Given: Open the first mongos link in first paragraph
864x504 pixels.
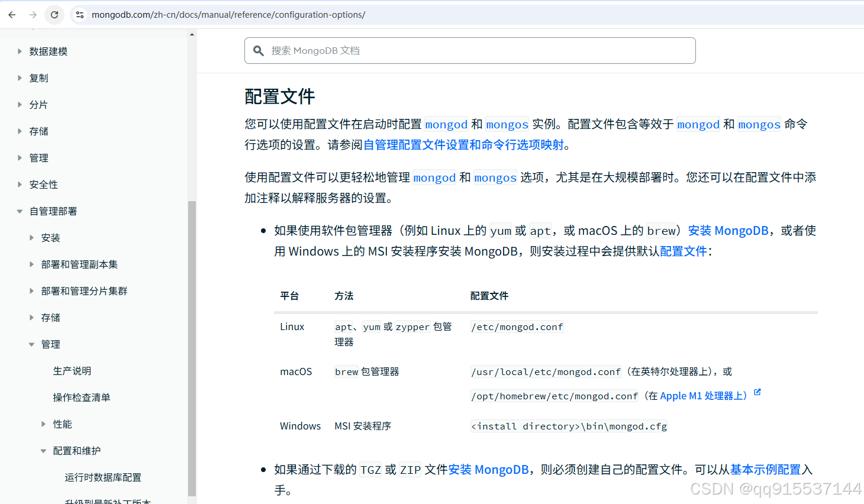Looking at the screenshot, I should click(507, 124).
